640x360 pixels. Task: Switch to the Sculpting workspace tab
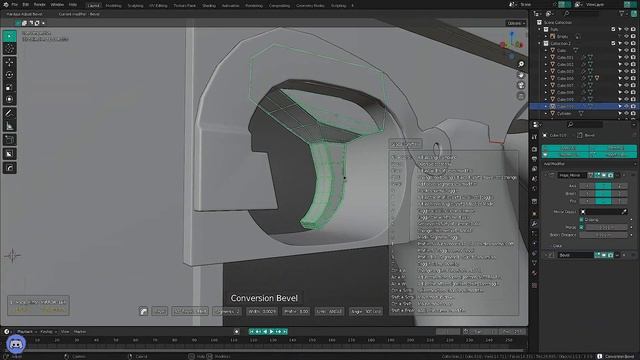[135, 6]
